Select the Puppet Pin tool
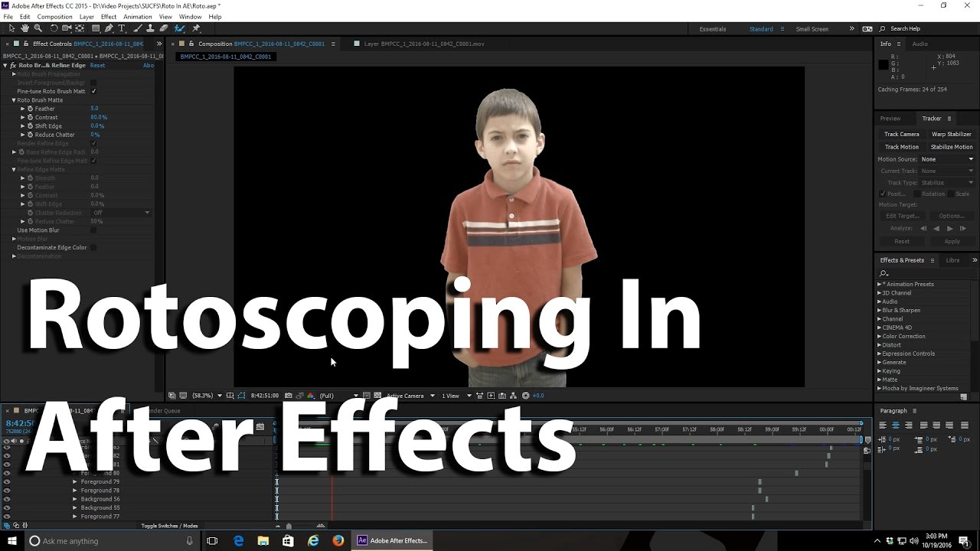The height and width of the screenshot is (551, 980). [x=196, y=28]
